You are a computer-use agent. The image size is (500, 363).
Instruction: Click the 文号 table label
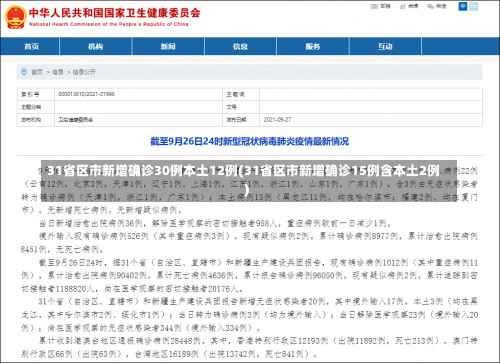click(x=232, y=107)
